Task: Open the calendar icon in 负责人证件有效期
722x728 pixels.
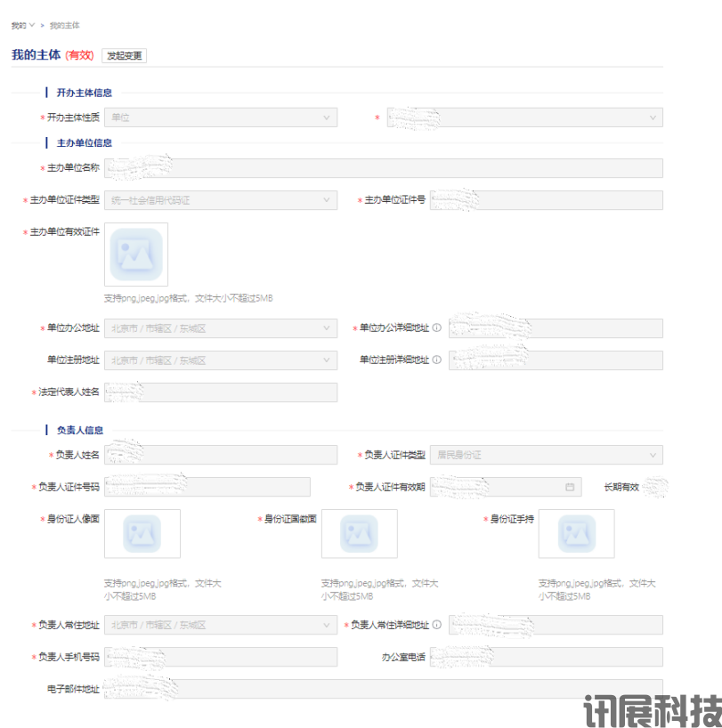Action: pyautogui.click(x=570, y=487)
